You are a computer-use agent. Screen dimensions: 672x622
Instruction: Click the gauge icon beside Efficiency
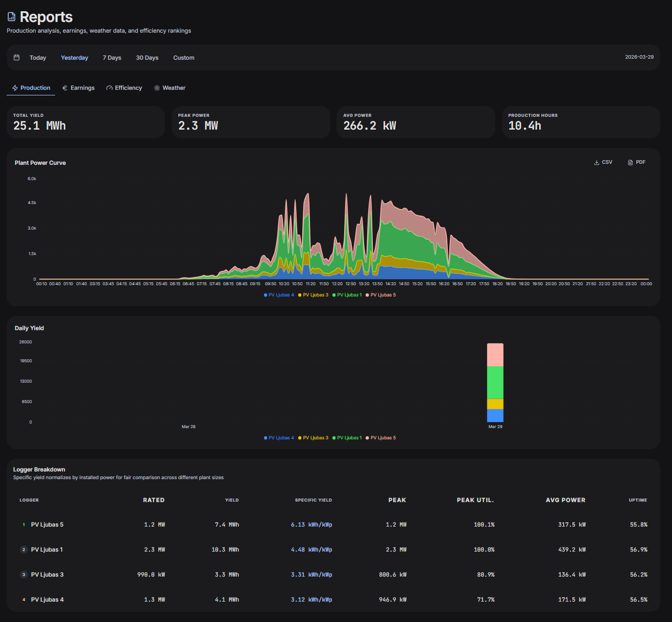point(109,88)
